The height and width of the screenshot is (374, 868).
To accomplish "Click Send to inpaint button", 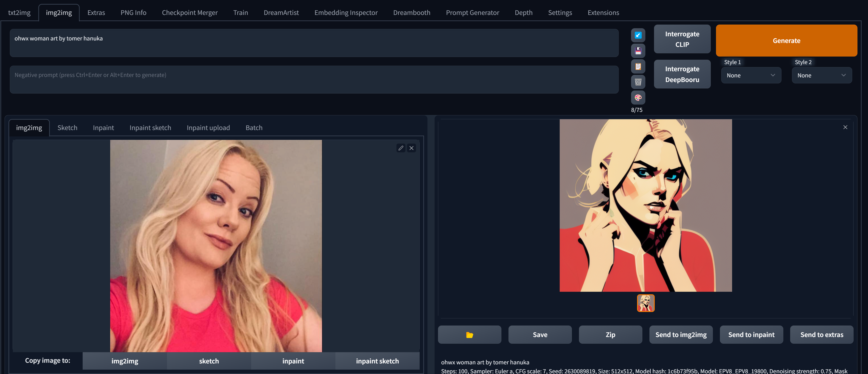I will [751, 334].
